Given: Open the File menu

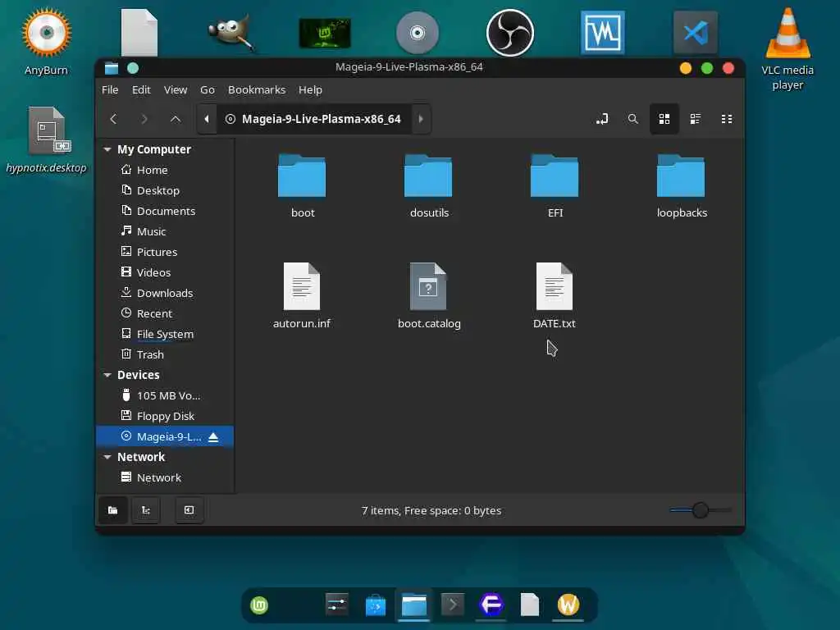Looking at the screenshot, I should point(110,90).
